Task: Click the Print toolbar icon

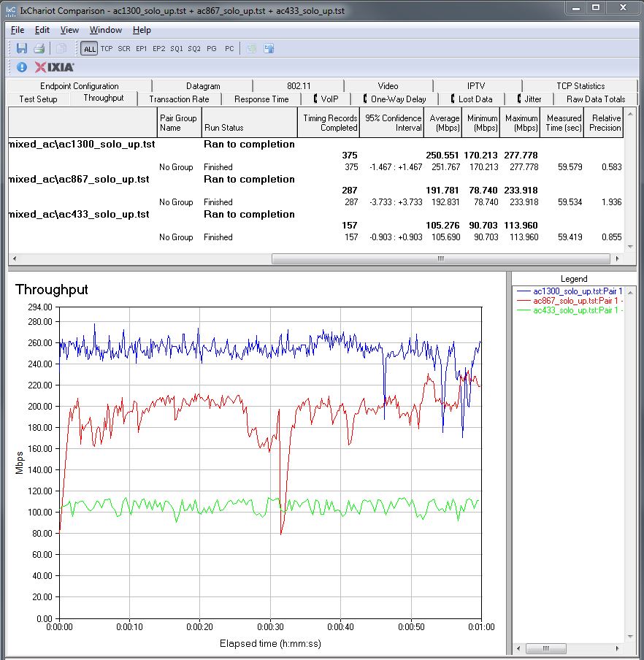Action: pyautogui.click(x=39, y=48)
